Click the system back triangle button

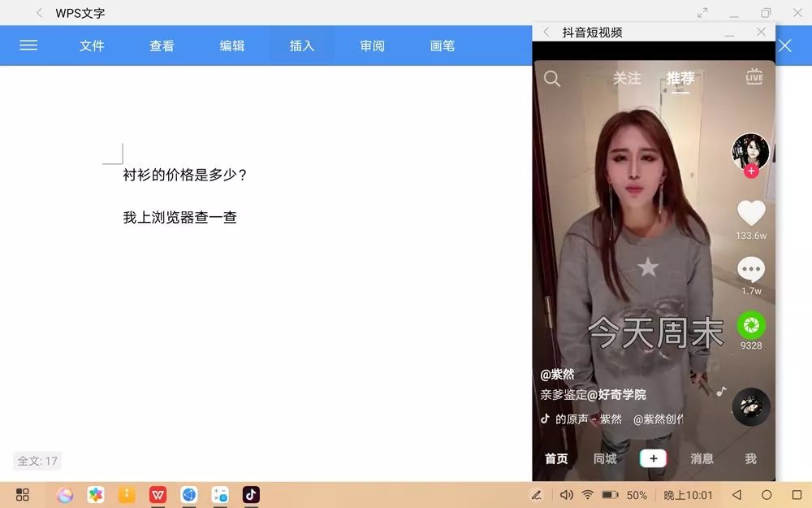[x=736, y=494]
